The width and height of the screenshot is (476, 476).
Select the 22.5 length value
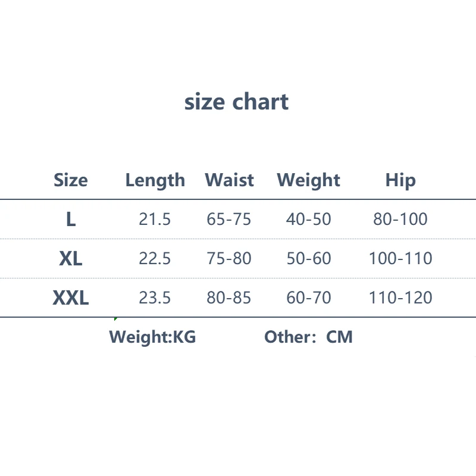(x=155, y=259)
